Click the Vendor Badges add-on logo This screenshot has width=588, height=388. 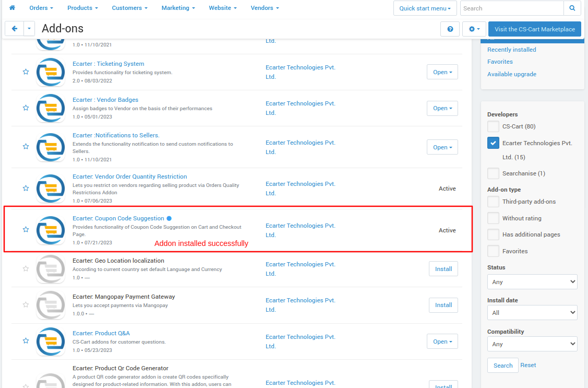pyautogui.click(x=51, y=108)
